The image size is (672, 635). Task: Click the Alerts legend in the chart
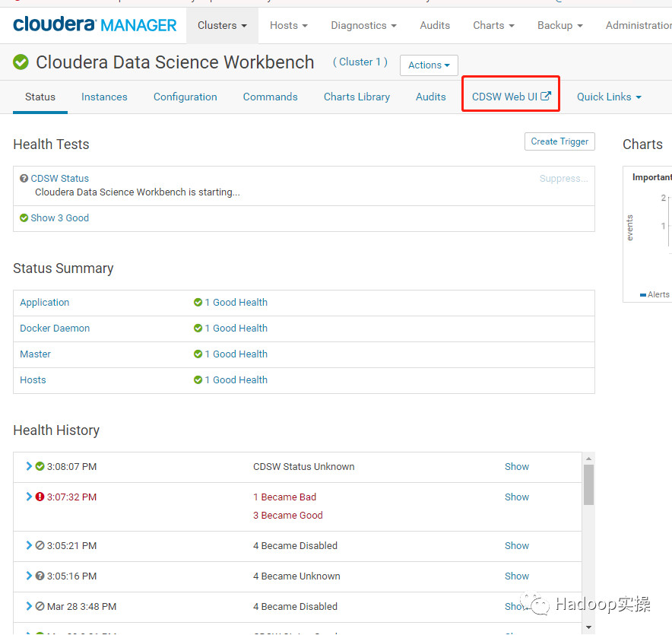[655, 294]
